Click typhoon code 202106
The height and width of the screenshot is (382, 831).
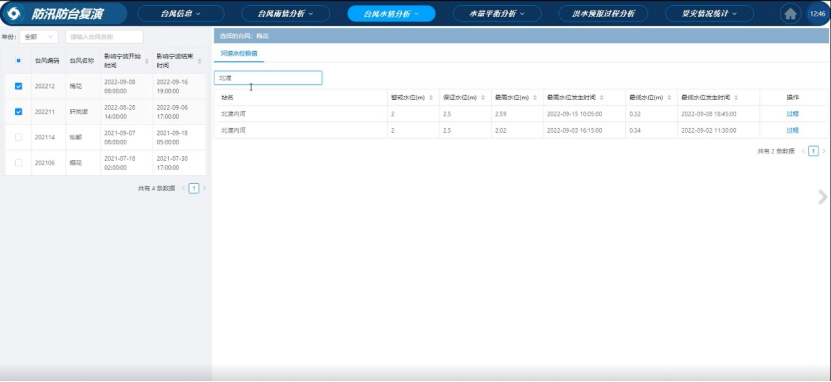pos(45,163)
